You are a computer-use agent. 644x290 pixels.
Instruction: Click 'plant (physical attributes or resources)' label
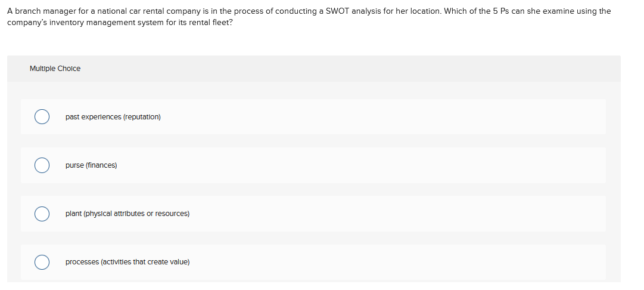click(x=127, y=214)
